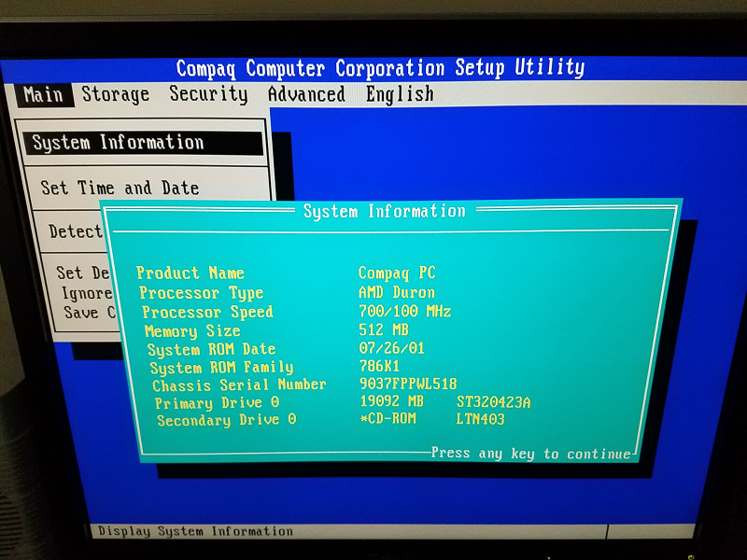
Task: Open the Main menu tab
Action: coord(43,95)
